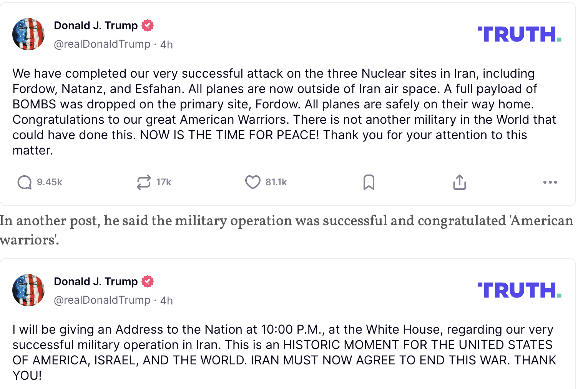
Task: Click the reply icon on the Iran attack post
Action: pyautogui.click(x=25, y=182)
